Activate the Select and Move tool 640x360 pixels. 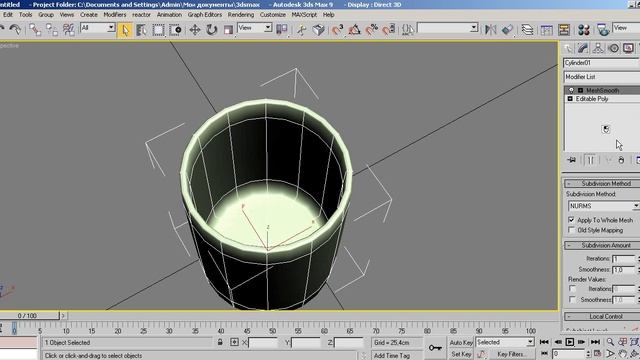pyautogui.click(x=195, y=30)
